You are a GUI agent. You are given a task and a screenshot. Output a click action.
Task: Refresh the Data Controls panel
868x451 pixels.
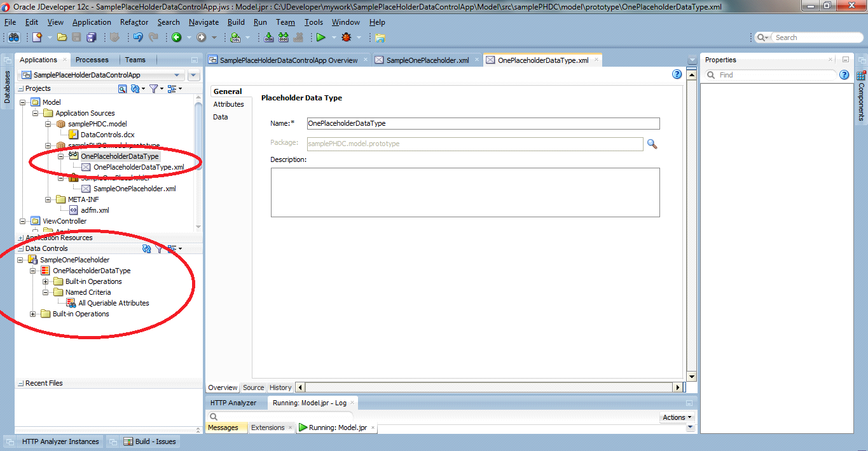(146, 248)
